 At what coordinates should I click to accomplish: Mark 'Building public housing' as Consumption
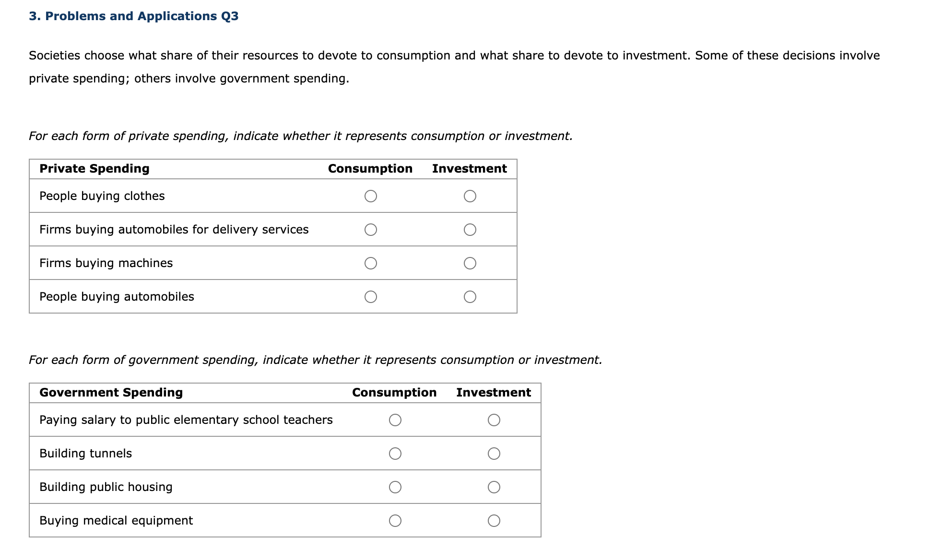395,487
